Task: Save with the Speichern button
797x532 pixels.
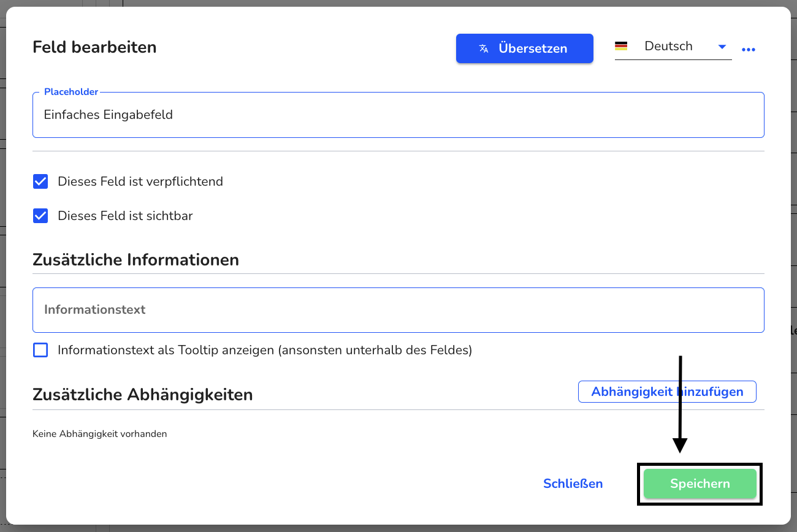Action: click(x=700, y=484)
